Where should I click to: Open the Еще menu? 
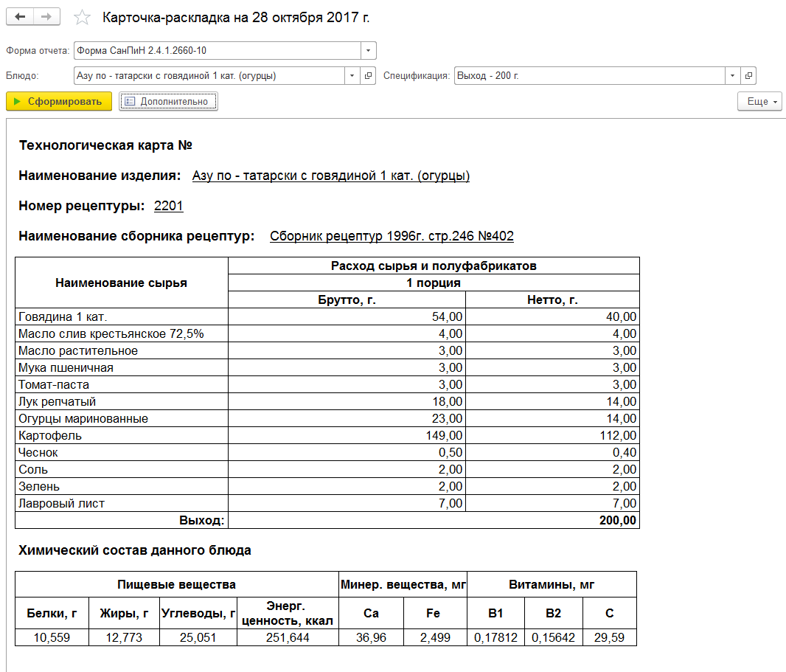(760, 101)
